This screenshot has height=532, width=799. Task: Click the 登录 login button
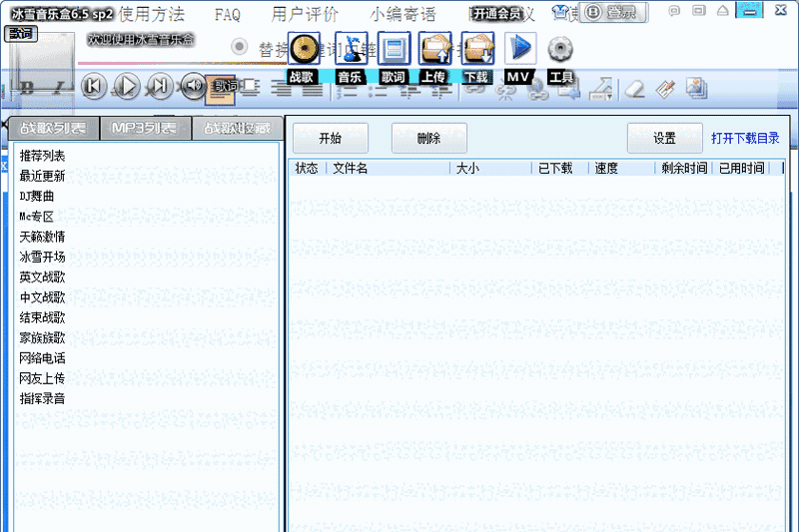(613, 13)
